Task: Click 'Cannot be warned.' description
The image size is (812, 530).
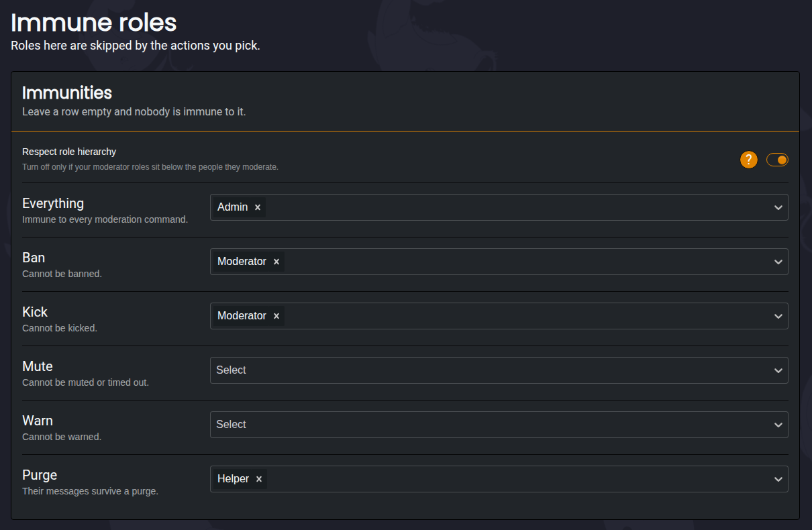Action: pos(62,437)
